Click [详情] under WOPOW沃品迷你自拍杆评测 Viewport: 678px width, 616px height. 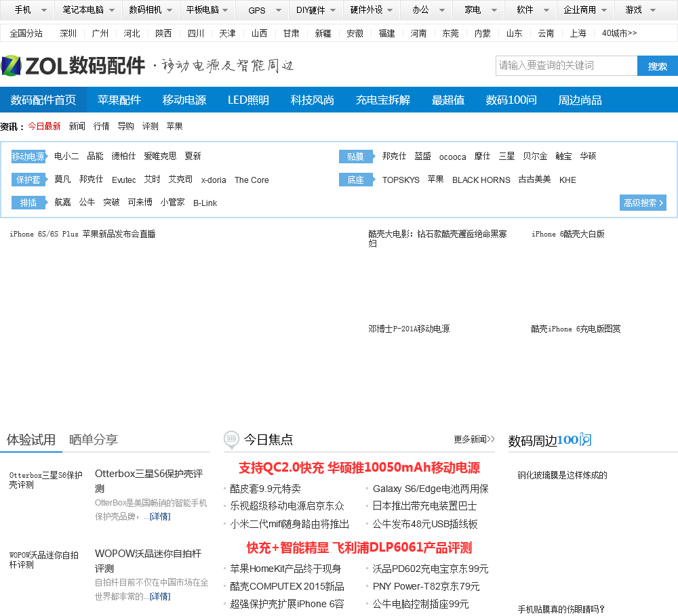160,596
